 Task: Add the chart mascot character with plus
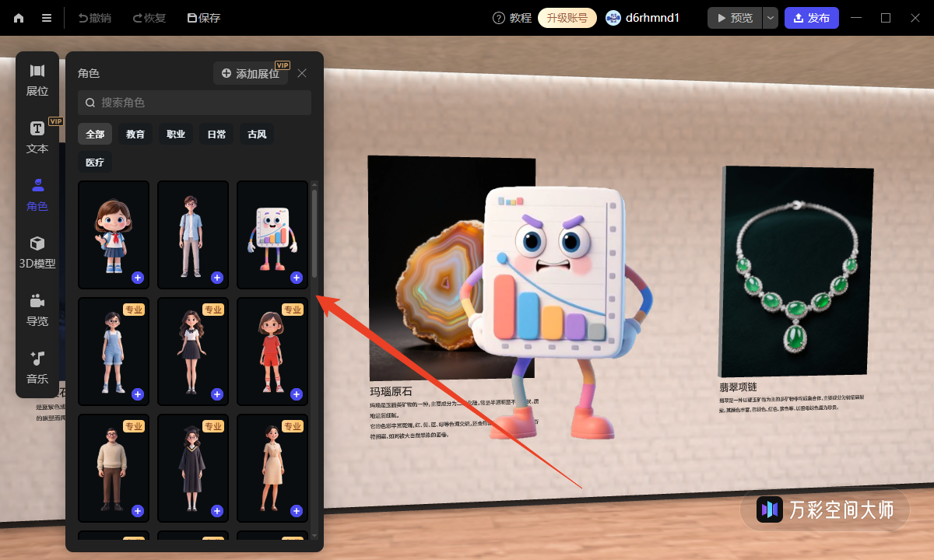click(297, 278)
